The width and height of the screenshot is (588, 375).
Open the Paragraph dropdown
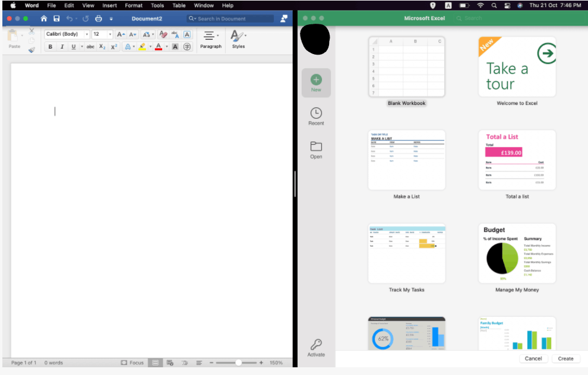tap(211, 39)
